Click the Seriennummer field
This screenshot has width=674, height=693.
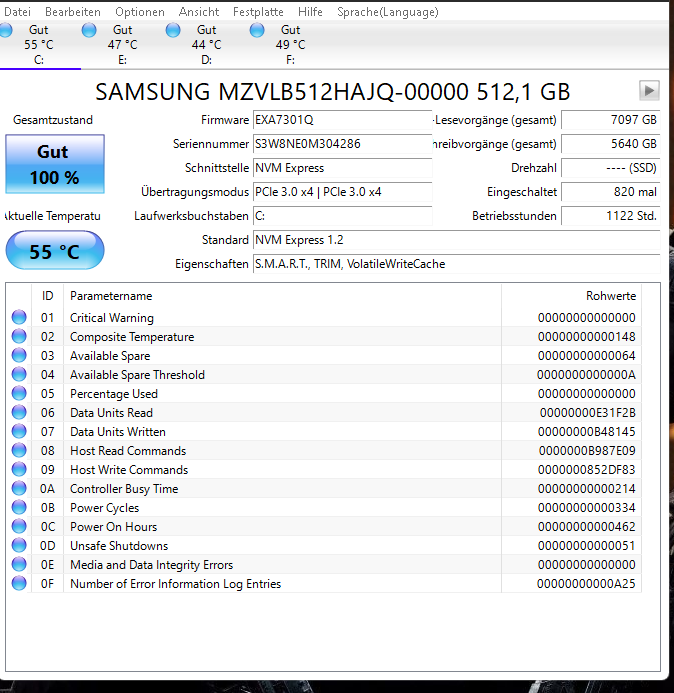(x=343, y=144)
